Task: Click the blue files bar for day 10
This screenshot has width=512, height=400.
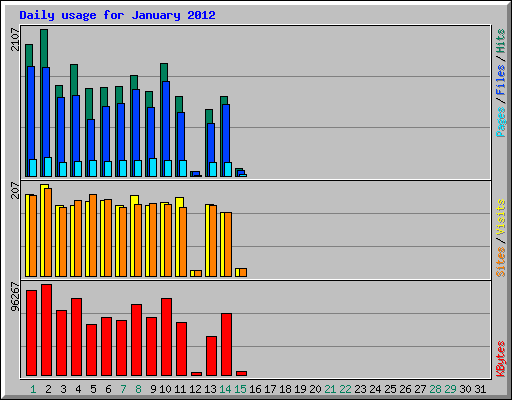Action: pos(166,121)
